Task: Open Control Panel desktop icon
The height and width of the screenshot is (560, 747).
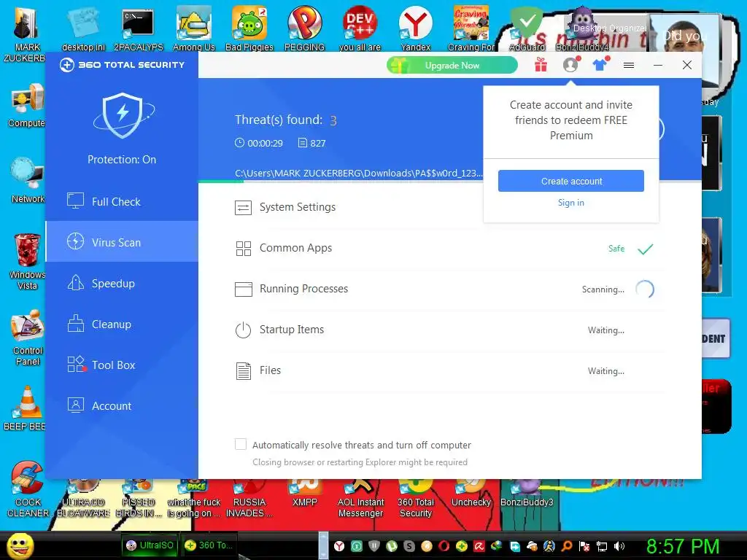Action: pyautogui.click(x=28, y=337)
